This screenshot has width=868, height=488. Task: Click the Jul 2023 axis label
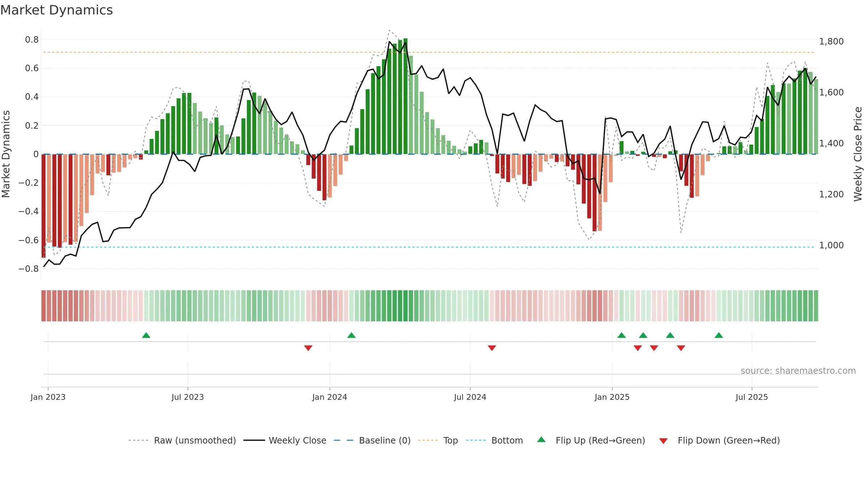pyautogui.click(x=188, y=397)
